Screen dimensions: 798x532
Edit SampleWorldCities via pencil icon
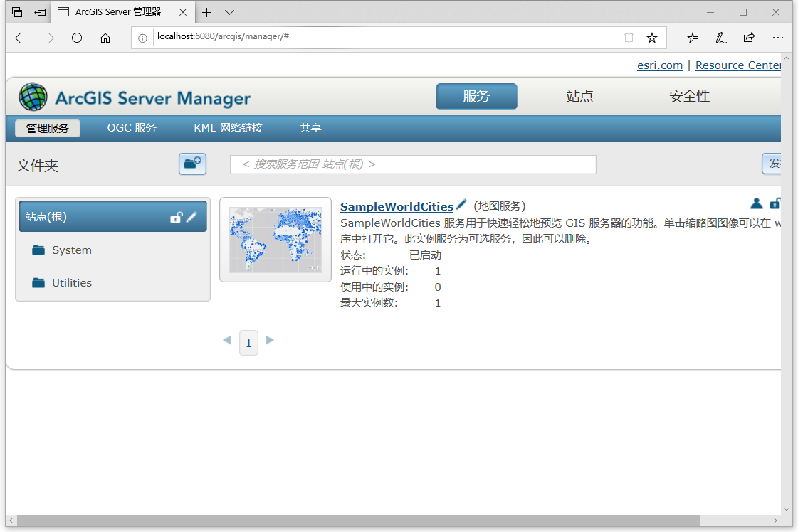click(x=461, y=204)
